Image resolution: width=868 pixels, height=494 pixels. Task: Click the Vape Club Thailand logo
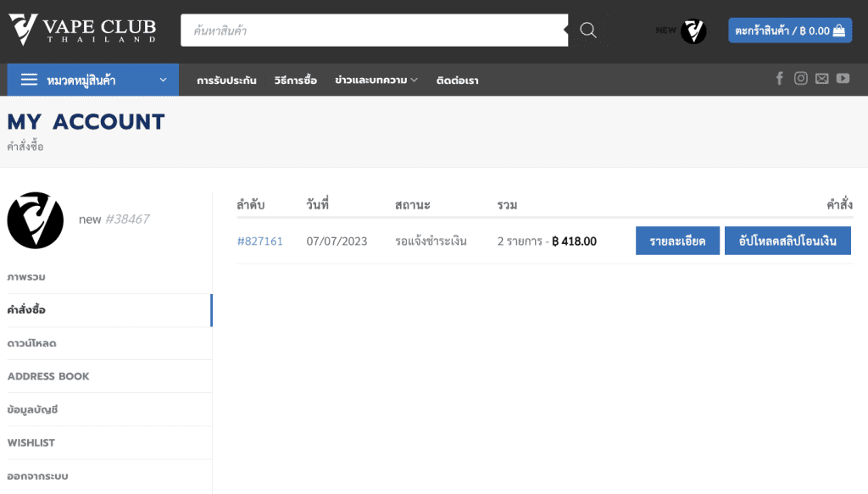pyautogui.click(x=82, y=28)
